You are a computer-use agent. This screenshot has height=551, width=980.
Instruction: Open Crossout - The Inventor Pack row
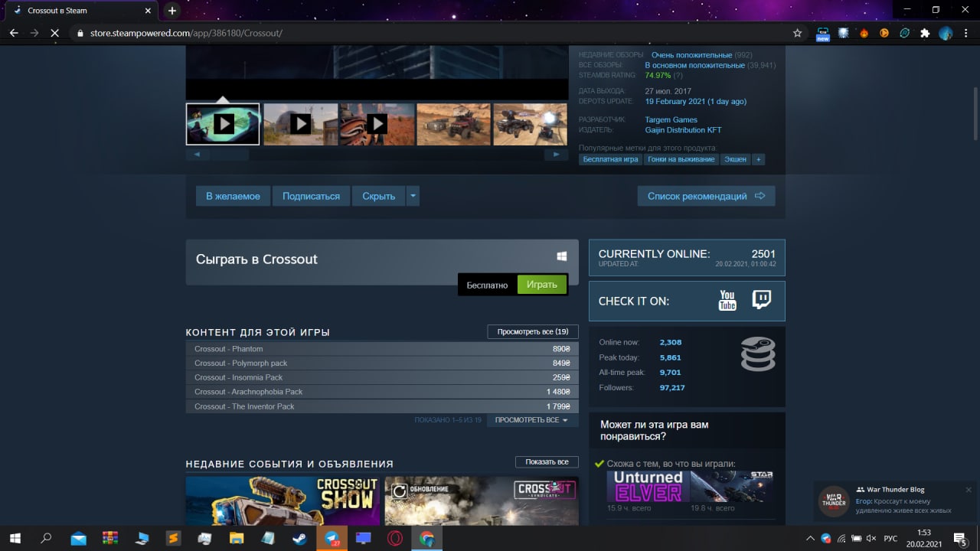(382, 406)
